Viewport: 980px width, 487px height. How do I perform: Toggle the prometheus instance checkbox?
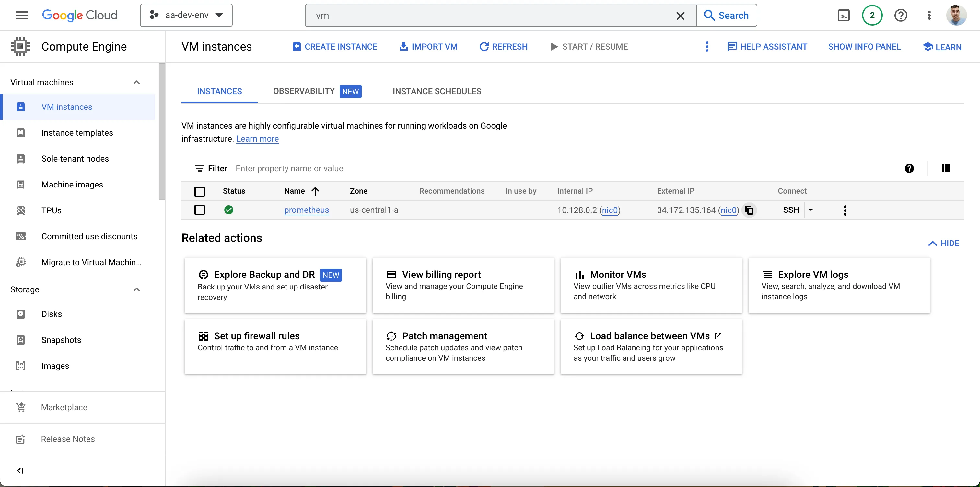[199, 210]
